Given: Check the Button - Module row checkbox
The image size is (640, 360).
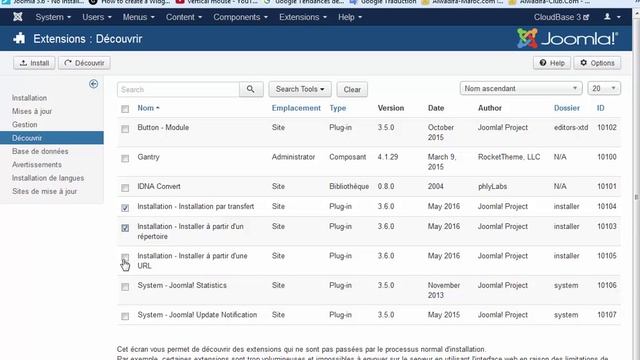Looking at the screenshot, I should pos(125,129).
